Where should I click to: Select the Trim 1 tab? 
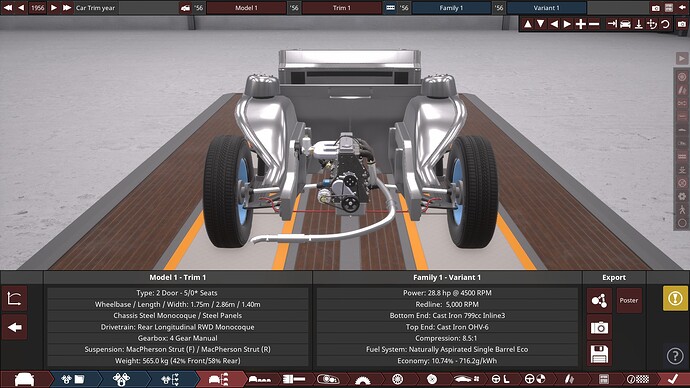341,8
